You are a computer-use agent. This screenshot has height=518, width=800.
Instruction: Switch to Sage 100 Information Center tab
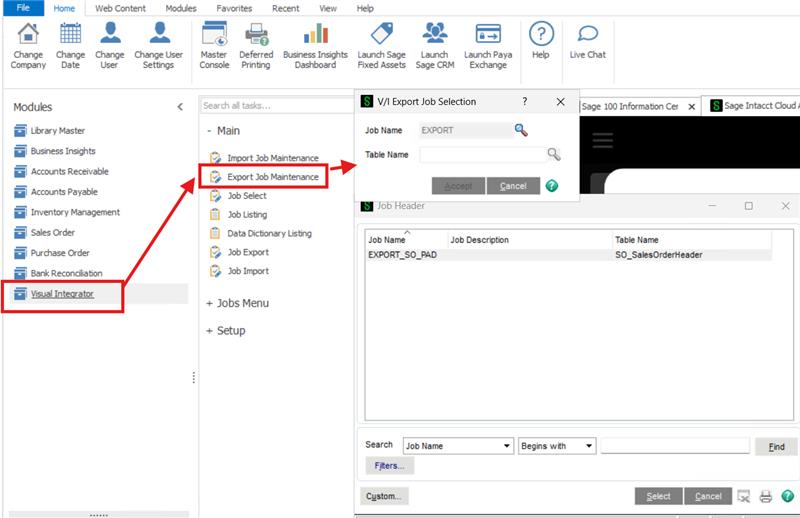pyautogui.click(x=630, y=107)
